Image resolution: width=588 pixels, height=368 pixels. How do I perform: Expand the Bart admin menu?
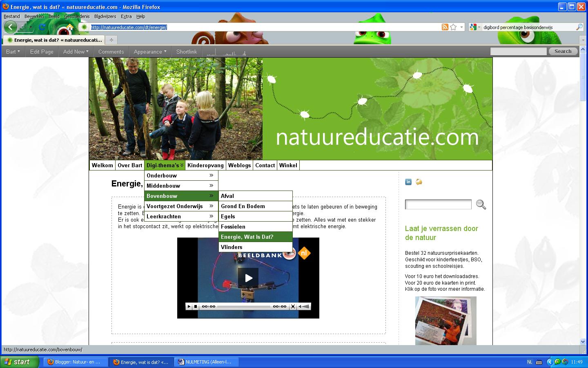point(13,52)
